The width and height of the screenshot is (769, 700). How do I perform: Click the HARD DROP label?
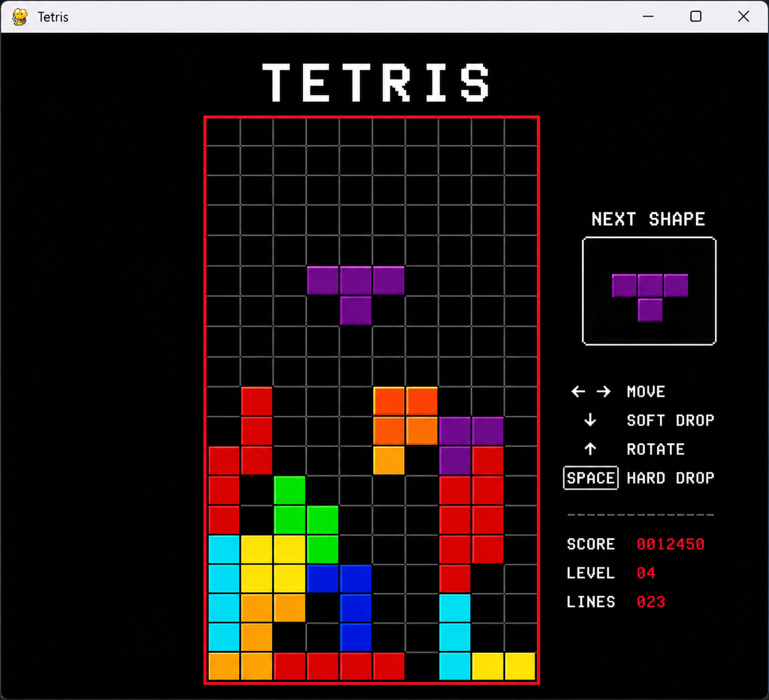(670, 478)
